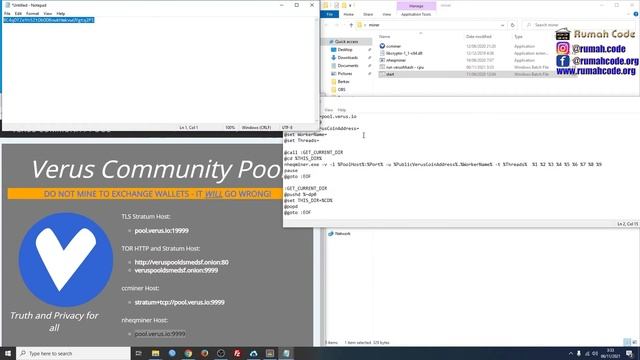640x360 pixels.
Task: Open the File tab in Explorer ribbon
Action: tap(330, 14)
